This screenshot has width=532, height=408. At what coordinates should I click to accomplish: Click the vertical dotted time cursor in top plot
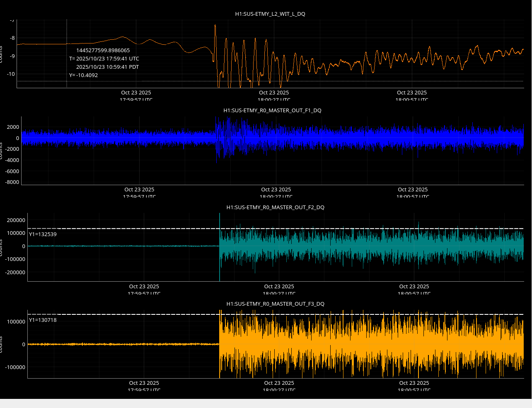pyautogui.click(x=67, y=33)
